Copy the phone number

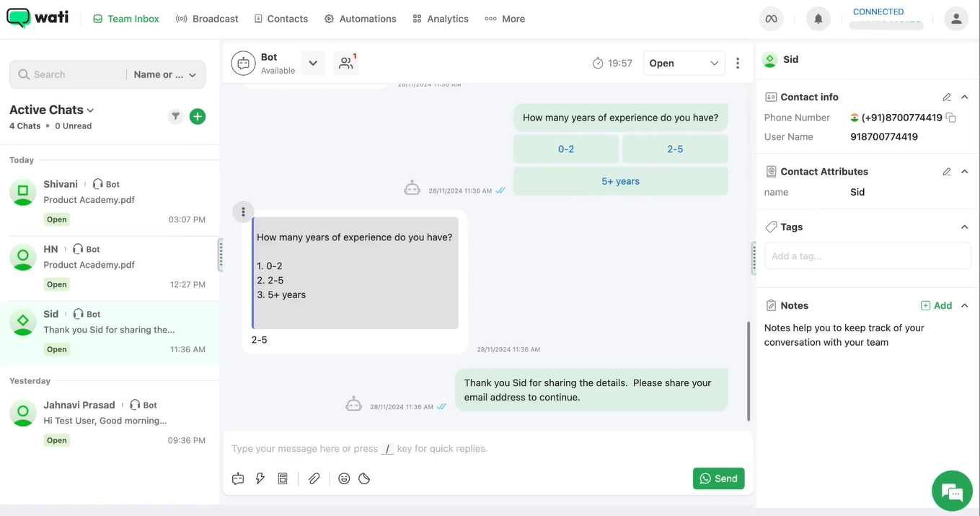951,118
